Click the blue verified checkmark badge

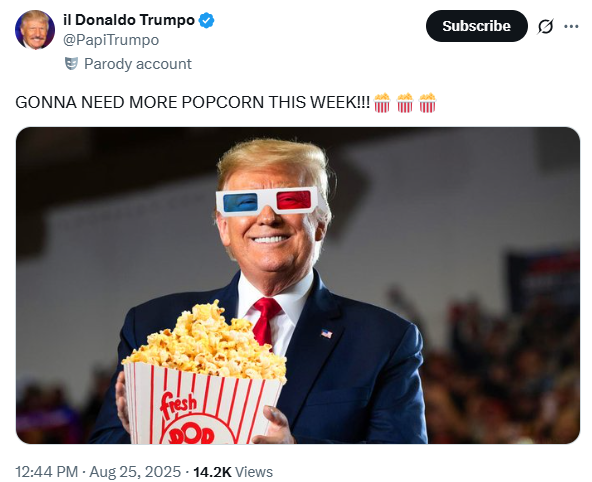(207, 20)
